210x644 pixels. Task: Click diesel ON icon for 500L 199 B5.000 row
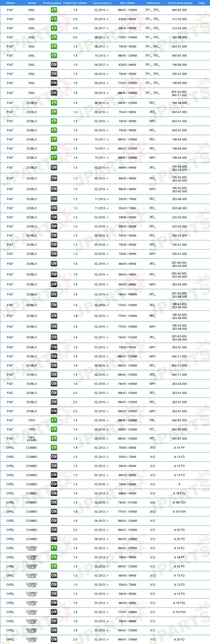[54, 83]
